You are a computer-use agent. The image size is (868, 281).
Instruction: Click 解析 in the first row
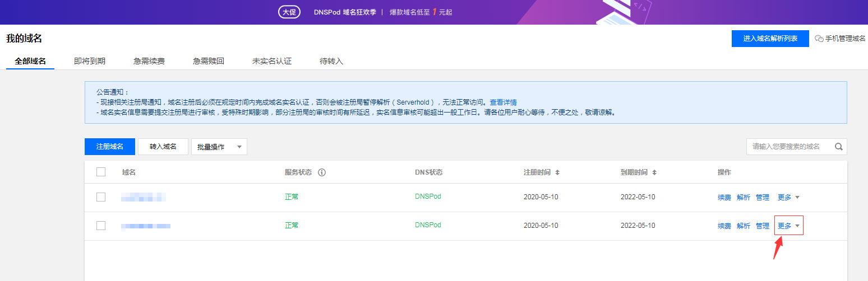coord(744,198)
